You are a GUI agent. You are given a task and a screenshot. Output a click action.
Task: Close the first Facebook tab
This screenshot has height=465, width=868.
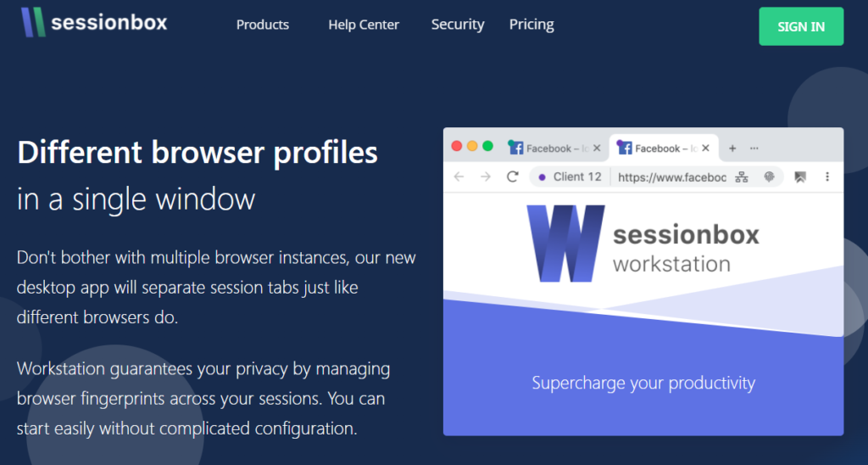click(x=596, y=148)
